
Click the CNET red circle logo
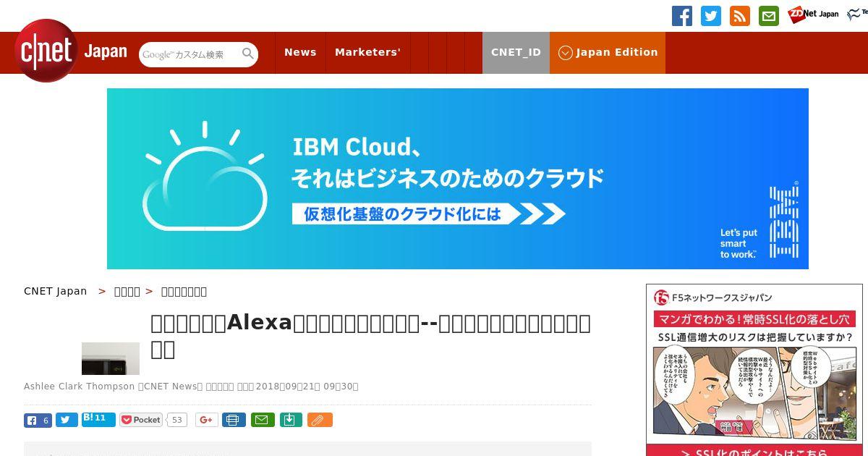pyautogui.click(x=46, y=50)
